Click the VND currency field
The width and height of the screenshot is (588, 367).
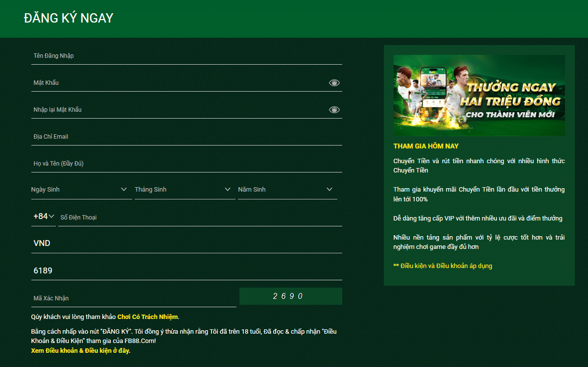coord(187,244)
